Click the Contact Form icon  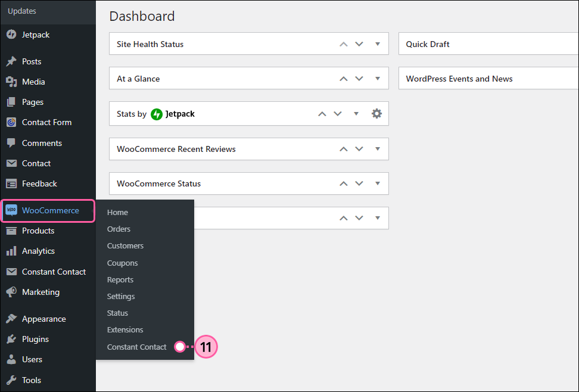pyautogui.click(x=11, y=122)
